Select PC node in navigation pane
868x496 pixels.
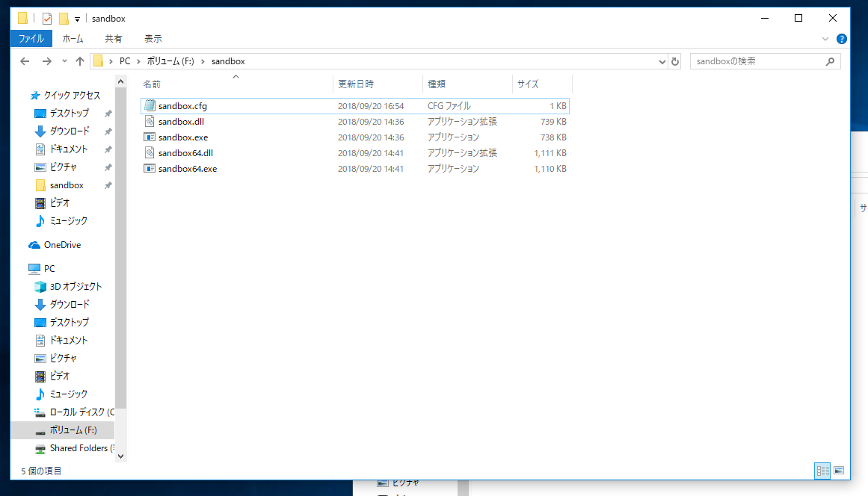[49, 269]
